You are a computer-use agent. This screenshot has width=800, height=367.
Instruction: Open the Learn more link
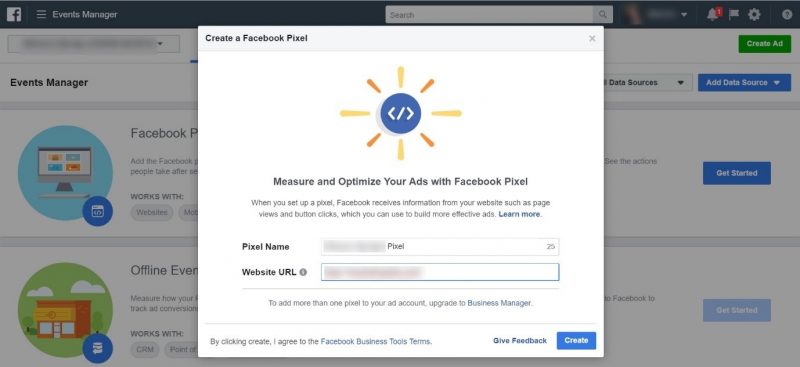coord(519,214)
